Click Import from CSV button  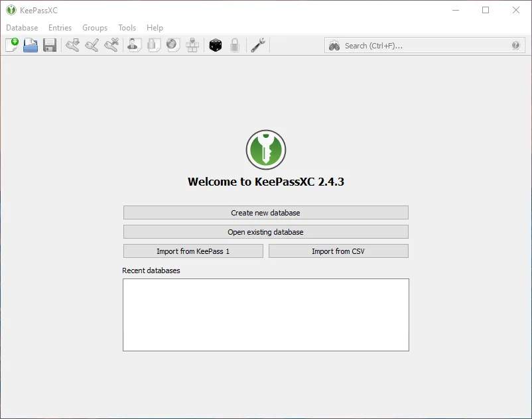coord(338,251)
